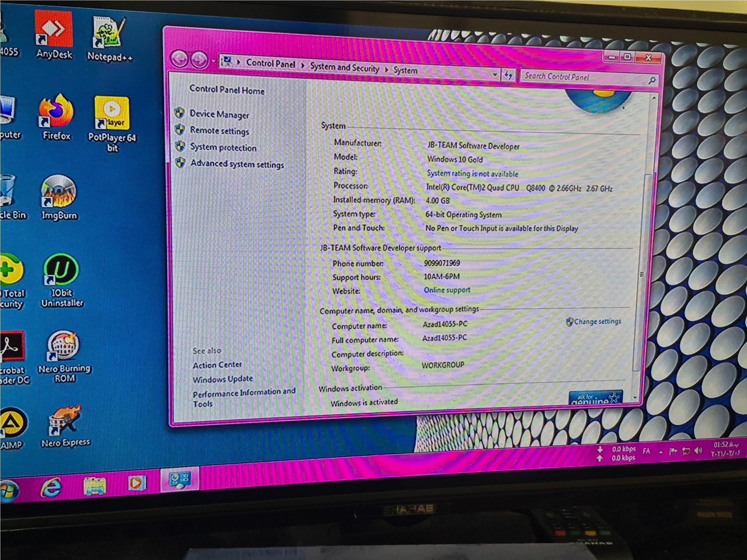Click the IObit Uninstaller shortcut
The width and height of the screenshot is (747, 560).
tap(62, 280)
